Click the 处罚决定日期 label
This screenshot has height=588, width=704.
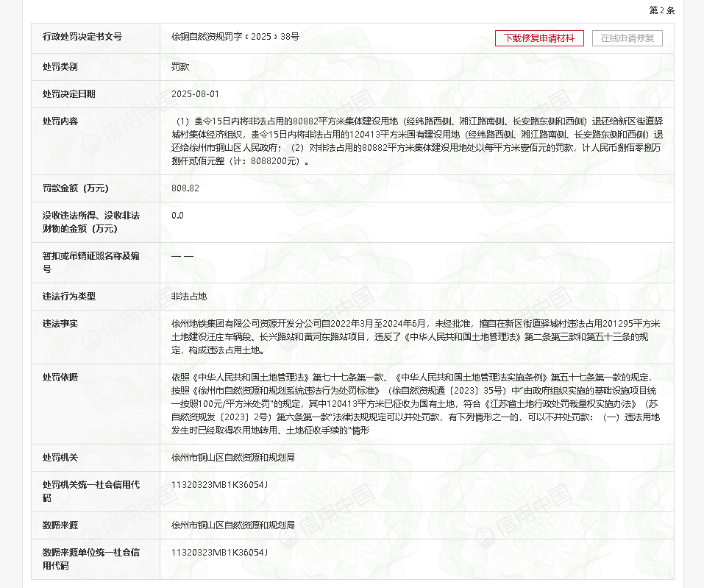pyautogui.click(x=68, y=94)
